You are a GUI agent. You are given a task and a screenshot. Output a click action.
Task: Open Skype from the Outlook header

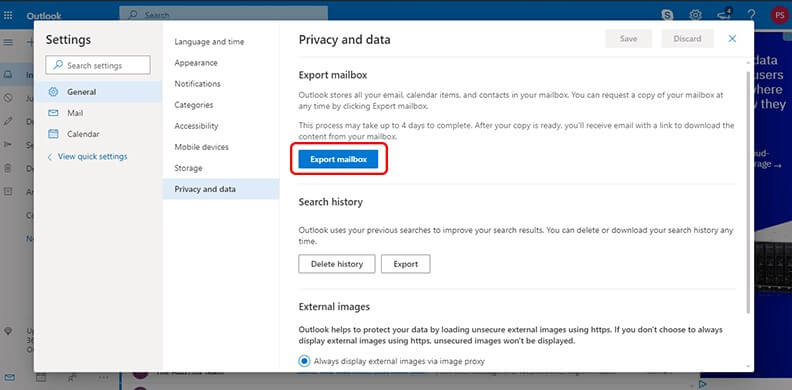pos(667,15)
